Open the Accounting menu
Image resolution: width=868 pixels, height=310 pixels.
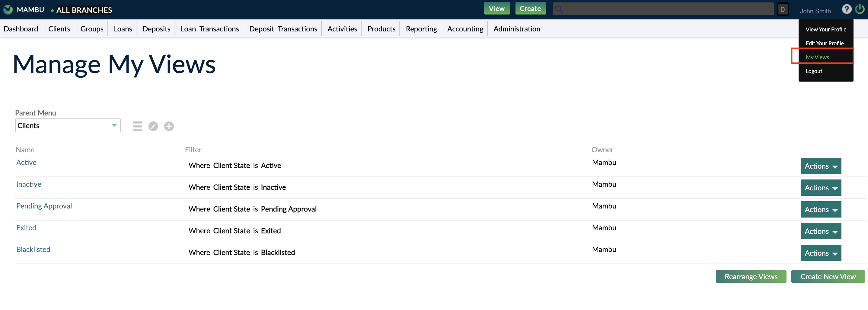click(x=465, y=29)
